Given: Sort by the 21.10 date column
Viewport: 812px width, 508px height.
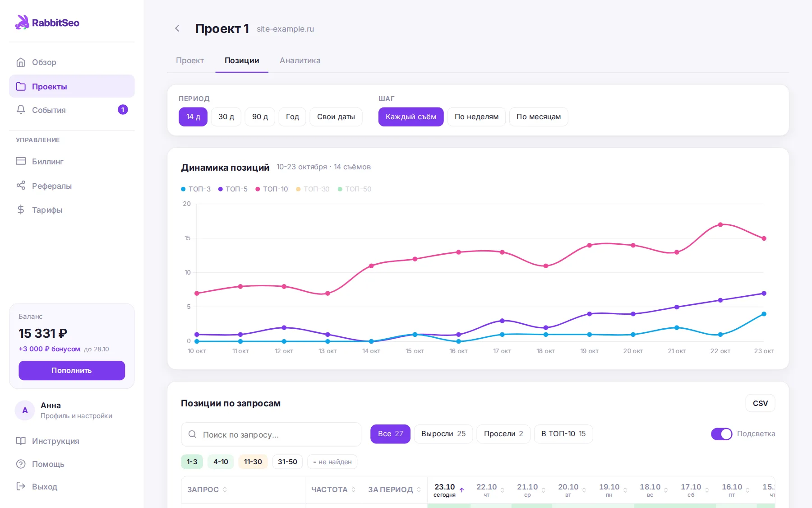Looking at the screenshot, I should tap(531, 490).
